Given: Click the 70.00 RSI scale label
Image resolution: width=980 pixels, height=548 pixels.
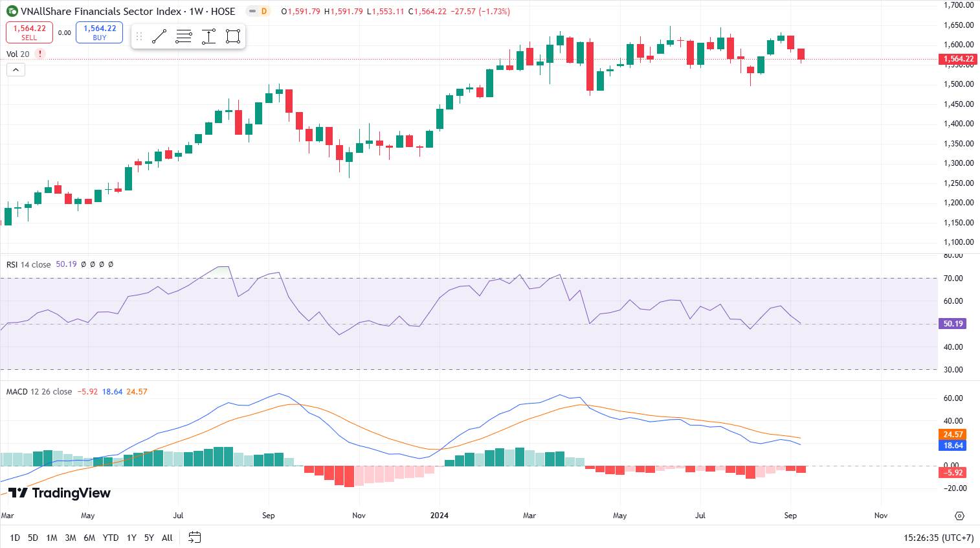Looking at the screenshot, I should coord(953,279).
